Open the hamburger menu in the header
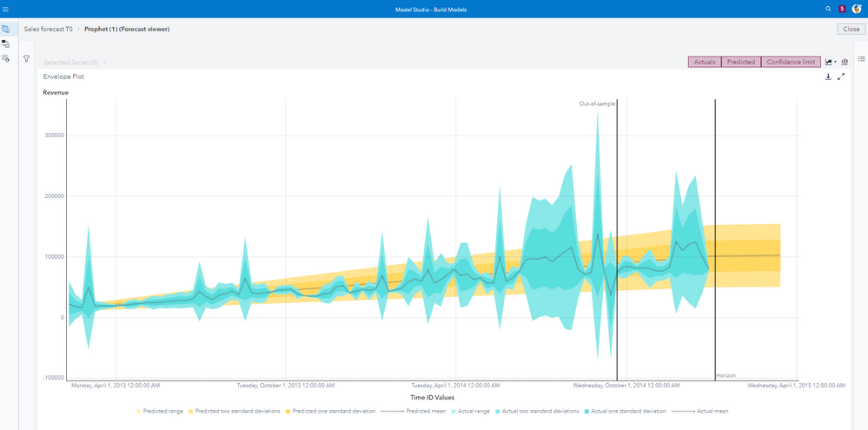The width and height of the screenshot is (868, 430). tap(6, 9)
